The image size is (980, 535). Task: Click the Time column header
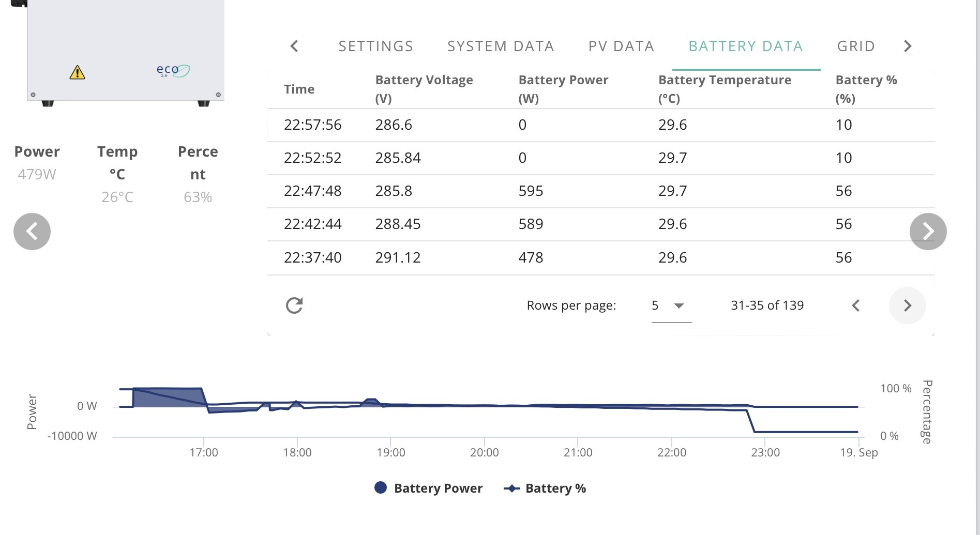tap(299, 89)
